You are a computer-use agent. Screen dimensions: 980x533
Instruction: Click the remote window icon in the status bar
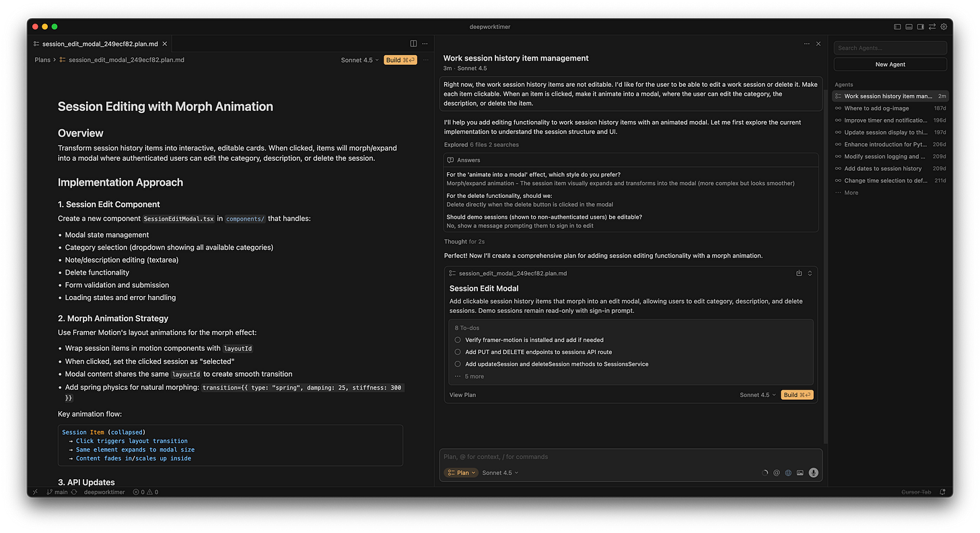coord(35,492)
